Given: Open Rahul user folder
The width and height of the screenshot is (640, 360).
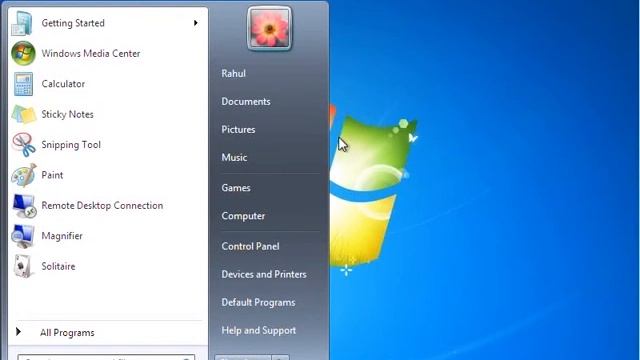Looking at the screenshot, I should point(233,73).
